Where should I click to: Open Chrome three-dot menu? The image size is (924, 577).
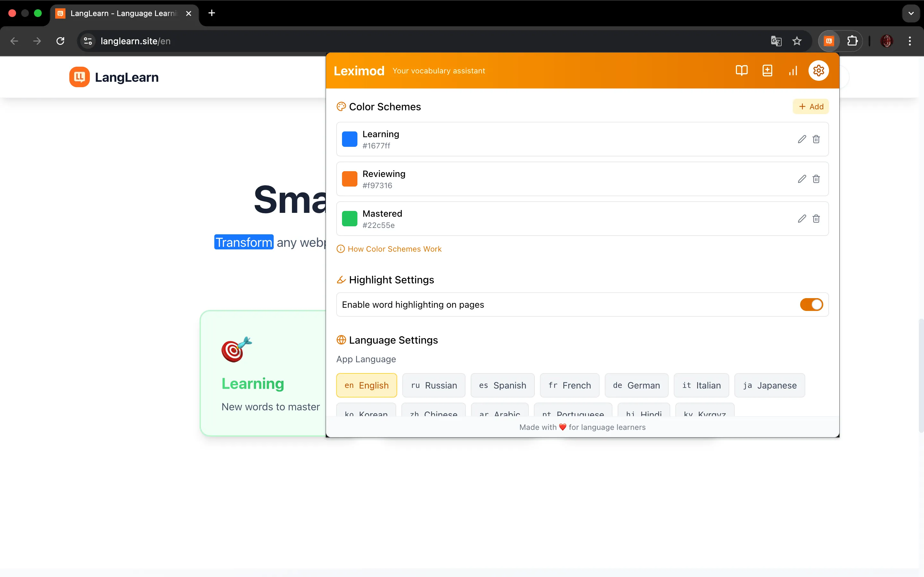coord(910,41)
